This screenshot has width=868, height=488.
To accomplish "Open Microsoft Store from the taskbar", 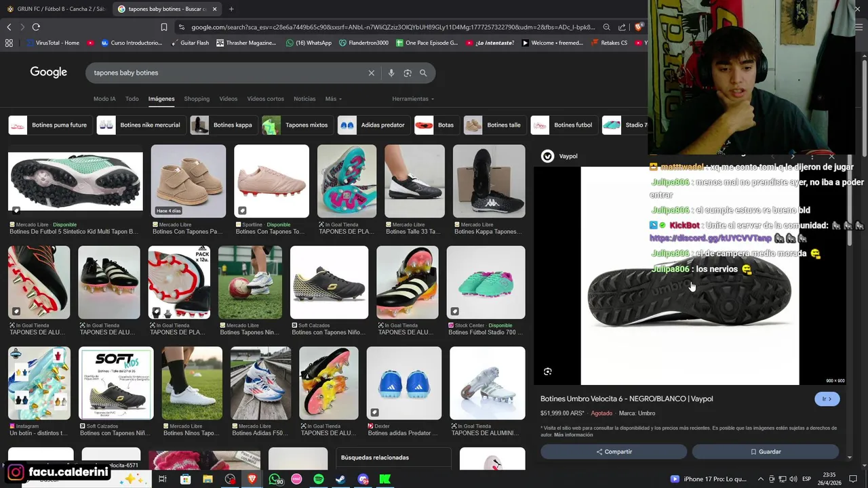I will tap(185, 479).
